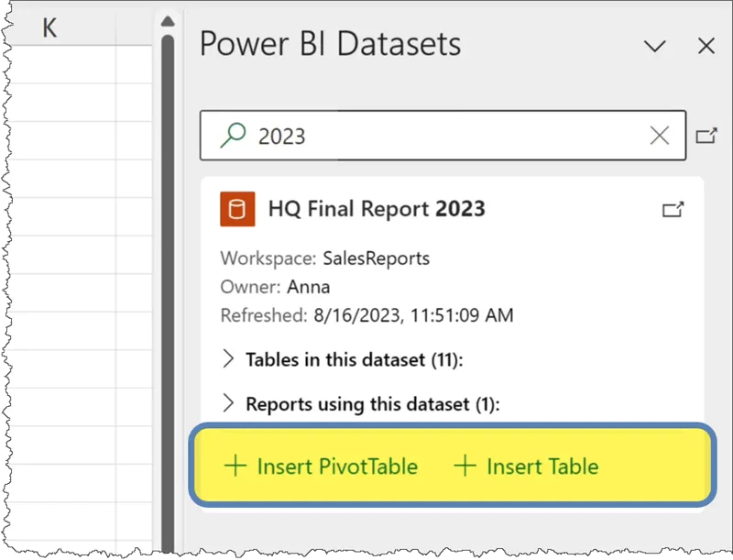Click the Power BI Datasets pane title

(330, 44)
